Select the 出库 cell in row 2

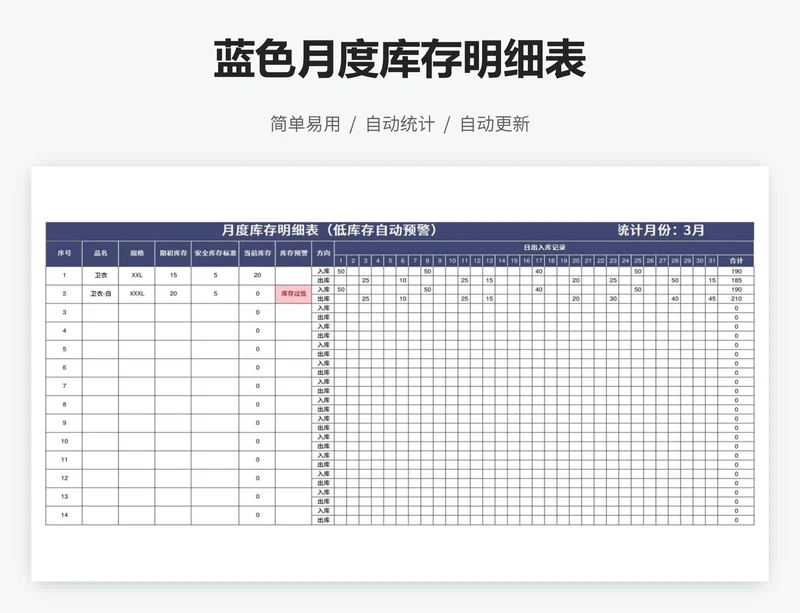[323, 299]
